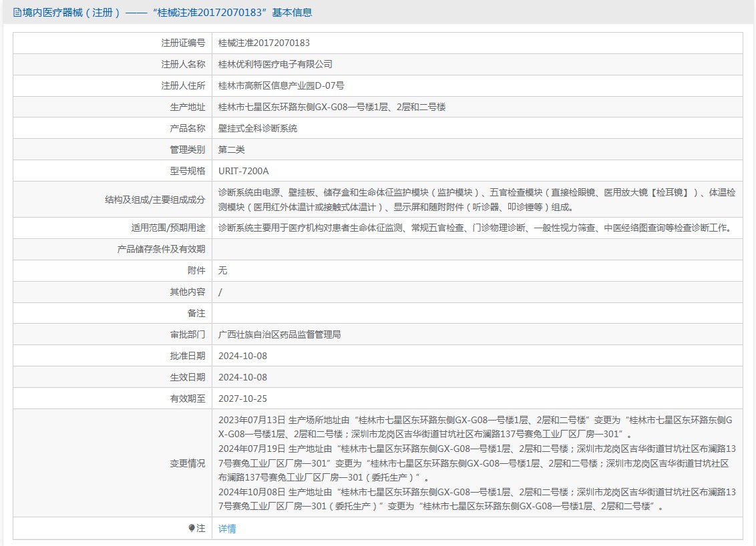
Task: Select the model value URIT-7200A
Action: [243, 171]
